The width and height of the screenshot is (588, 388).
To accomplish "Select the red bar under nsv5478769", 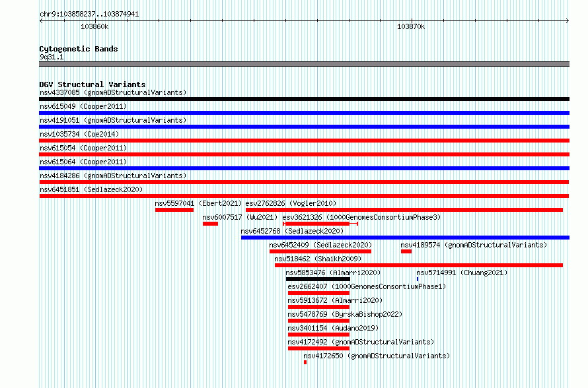I will point(318,321).
